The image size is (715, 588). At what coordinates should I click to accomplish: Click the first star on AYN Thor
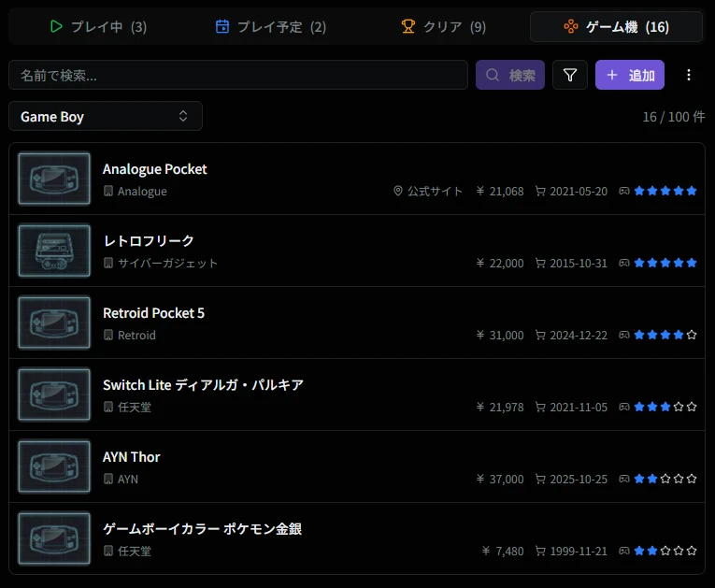click(639, 479)
